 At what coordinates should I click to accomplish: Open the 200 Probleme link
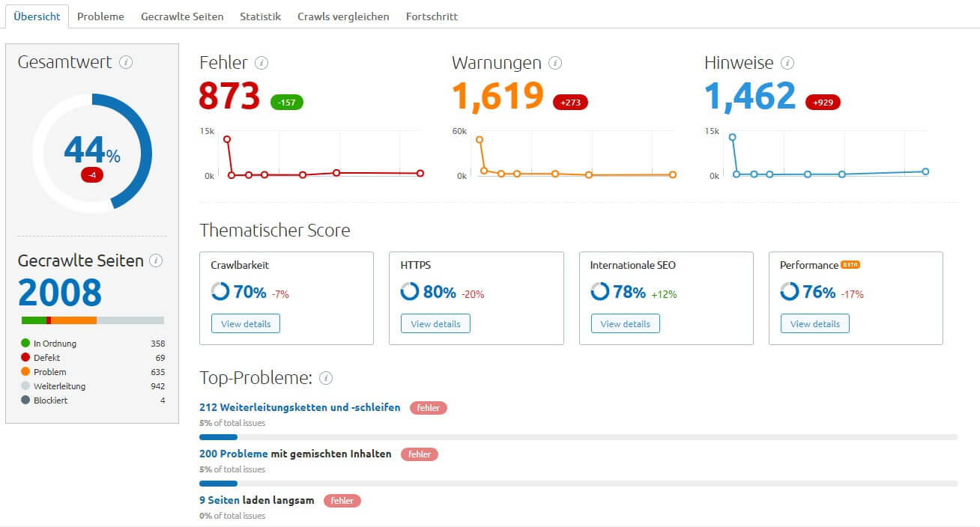pos(233,454)
